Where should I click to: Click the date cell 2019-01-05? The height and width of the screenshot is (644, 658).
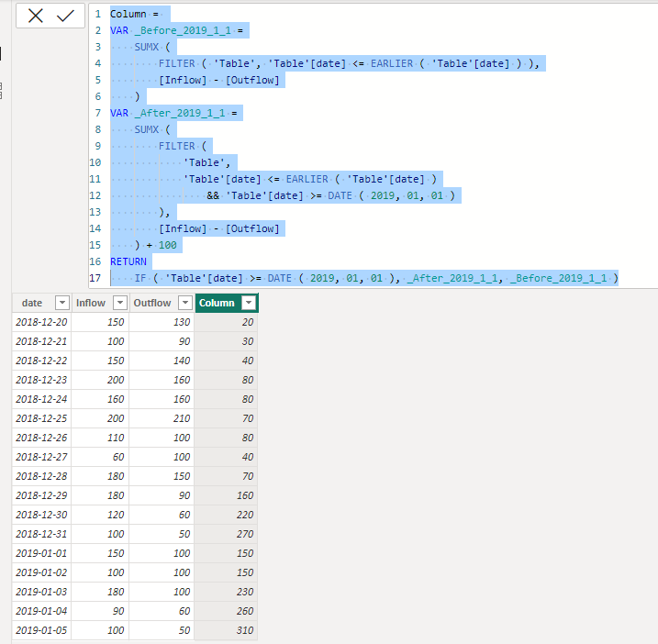[x=41, y=630]
